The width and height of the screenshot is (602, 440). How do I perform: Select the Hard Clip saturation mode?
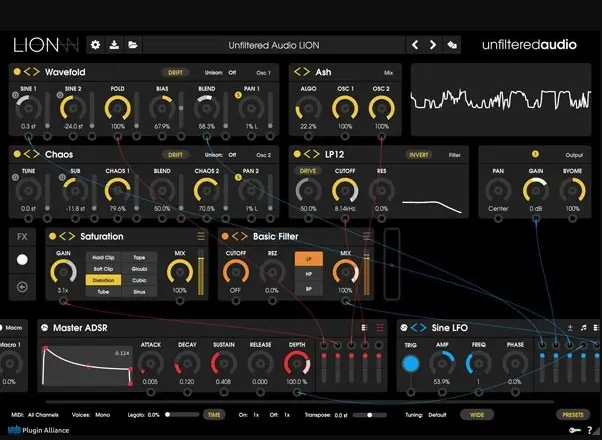(103, 258)
